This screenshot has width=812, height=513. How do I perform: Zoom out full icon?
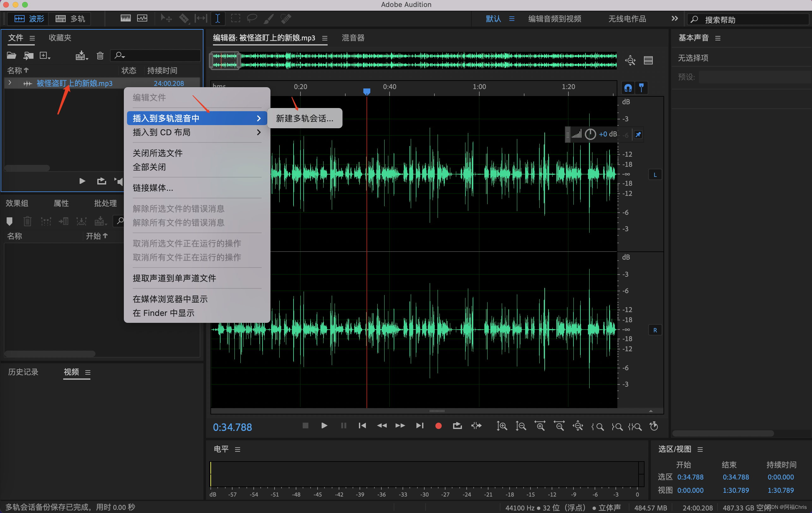[x=578, y=426]
